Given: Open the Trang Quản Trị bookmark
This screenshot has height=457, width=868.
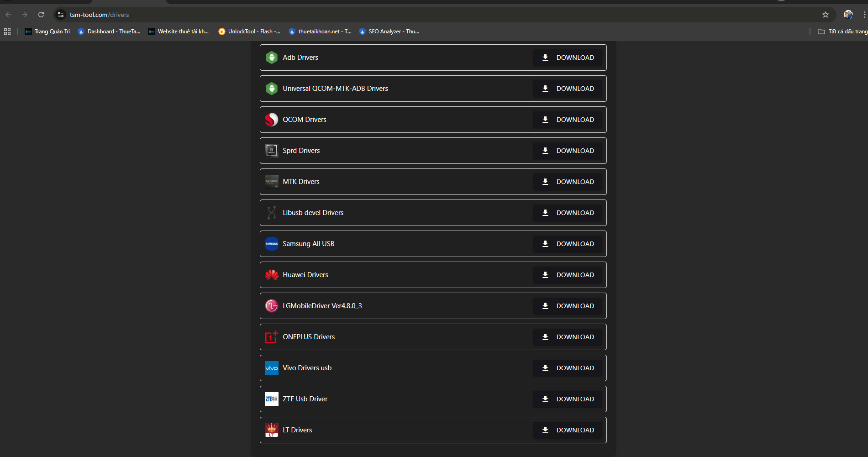Looking at the screenshot, I should (47, 32).
